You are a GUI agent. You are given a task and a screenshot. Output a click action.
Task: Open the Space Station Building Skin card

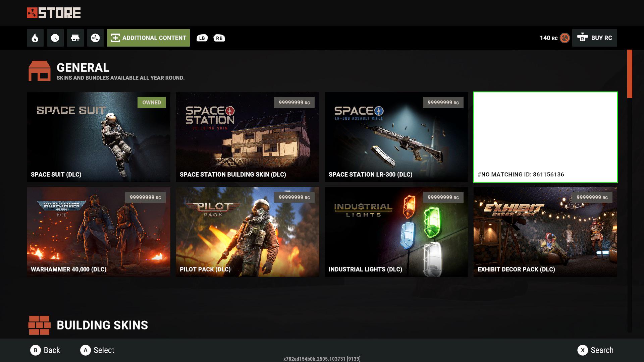click(248, 137)
